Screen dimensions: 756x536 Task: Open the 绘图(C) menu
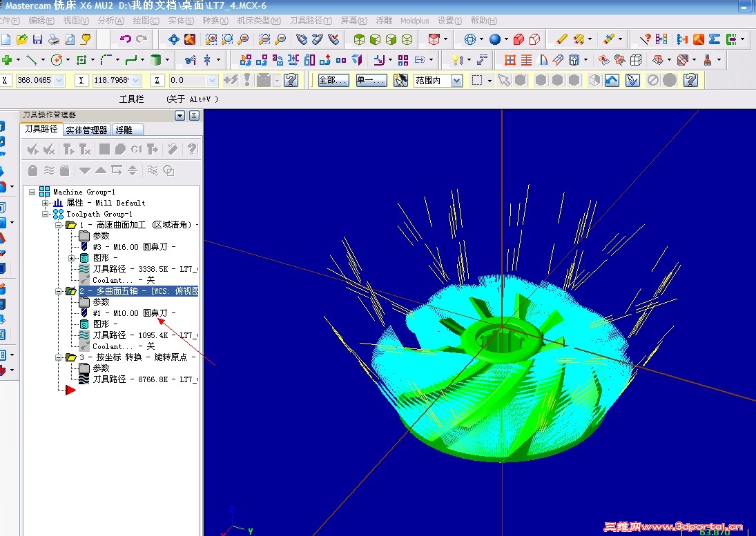tap(146, 21)
